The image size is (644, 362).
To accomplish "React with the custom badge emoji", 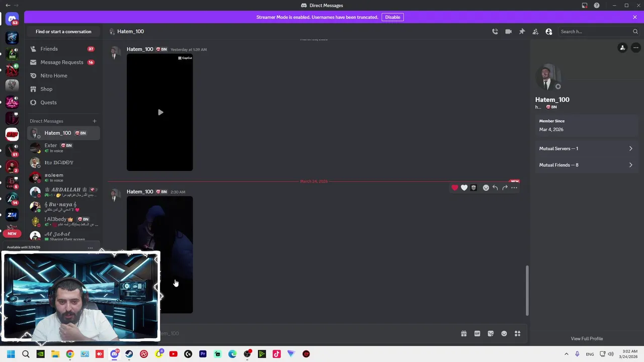I will (x=473, y=188).
